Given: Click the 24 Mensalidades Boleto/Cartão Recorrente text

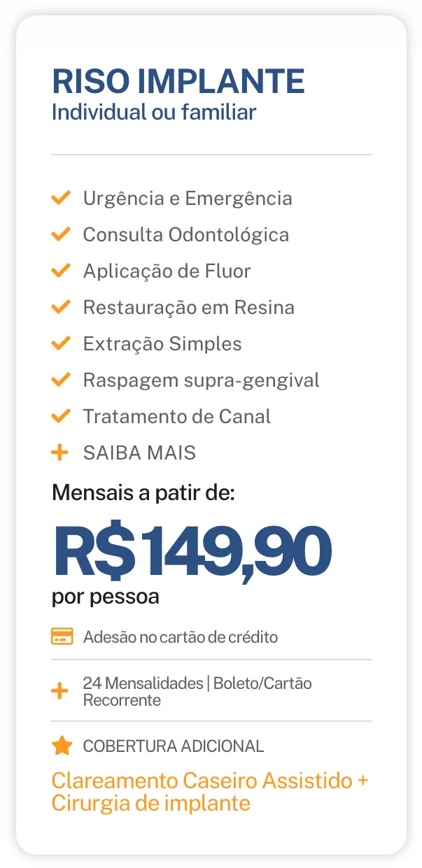Looking at the screenshot, I should pos(197,691).
